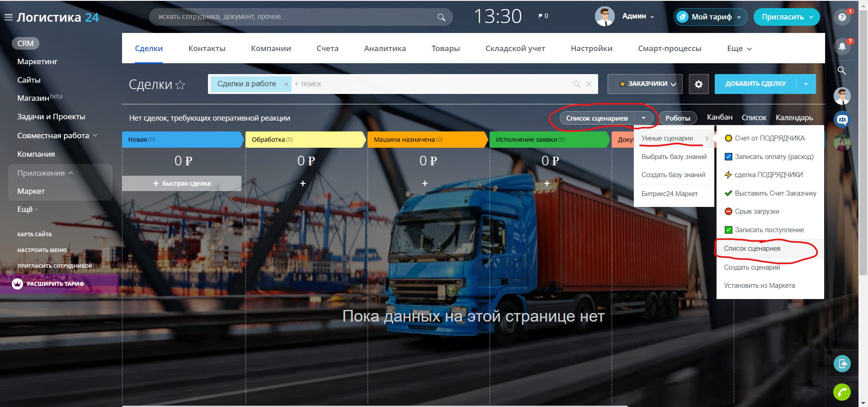Open the Счета tab
Viewport: 868px width, 407px height.
tap(327, 49)
